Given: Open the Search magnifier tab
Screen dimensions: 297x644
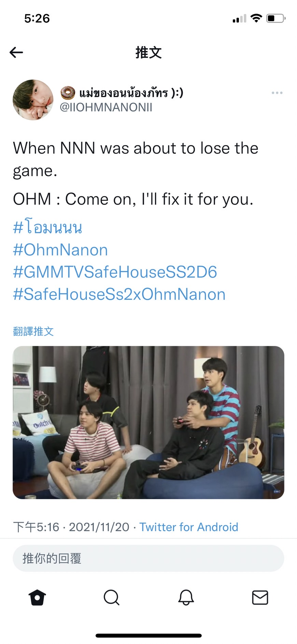Looking at the screenshot, I should point(111,598).
